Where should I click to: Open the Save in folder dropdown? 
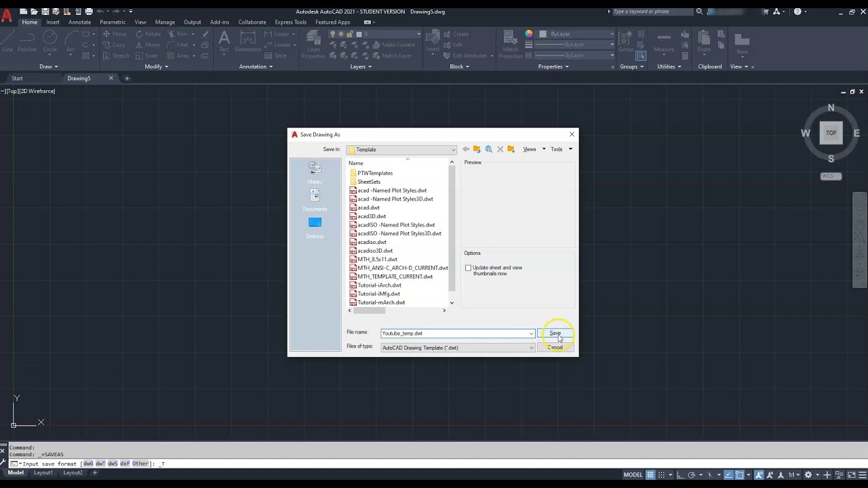(x=401, y=149)
